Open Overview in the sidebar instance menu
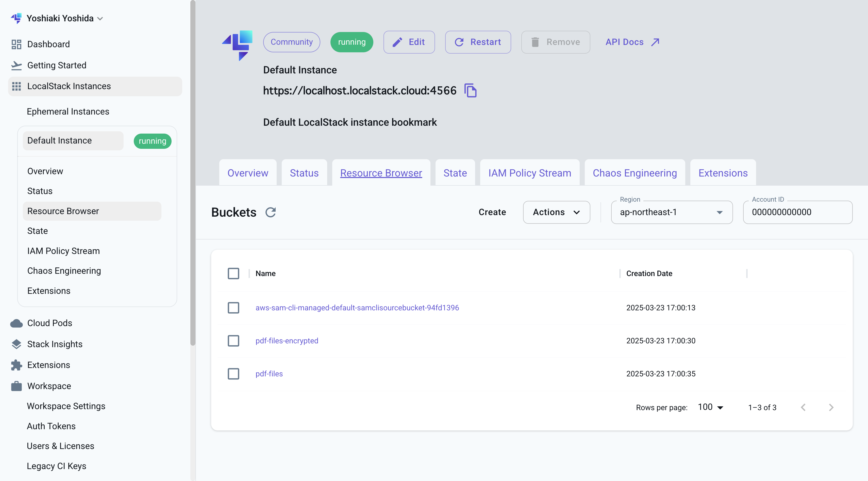The height and width of the screenshot is (481, 868). [x=45, y=171]
